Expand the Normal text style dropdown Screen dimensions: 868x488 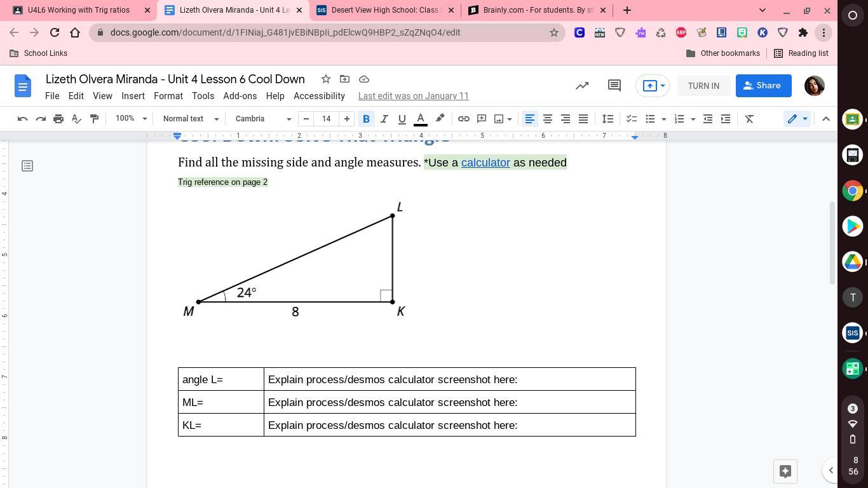pos(190,119)
